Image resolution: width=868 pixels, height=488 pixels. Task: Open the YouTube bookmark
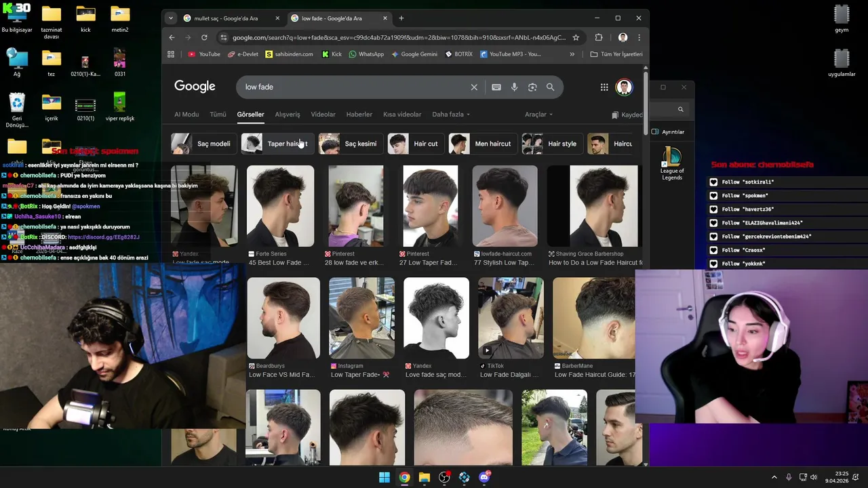click(204, 54)
